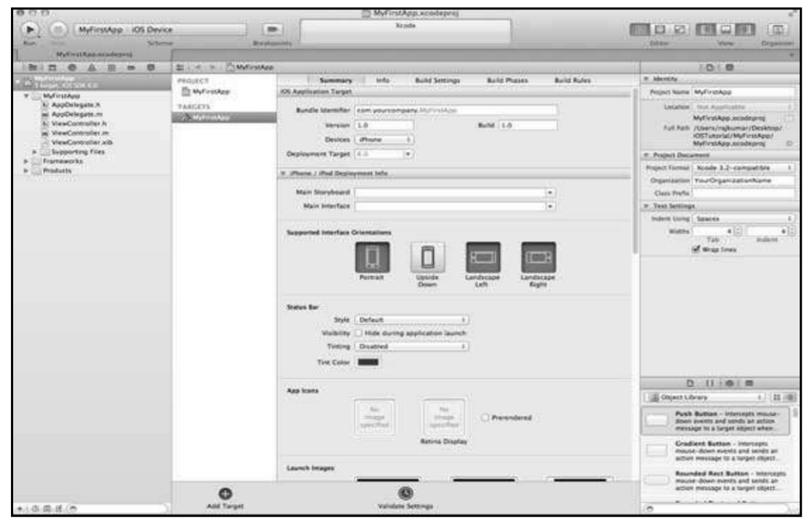The width and height of the screenshot is (812, 523).
Task: Open the Main Storyboard dropdown arrow
Action: (x=550, y=192)
